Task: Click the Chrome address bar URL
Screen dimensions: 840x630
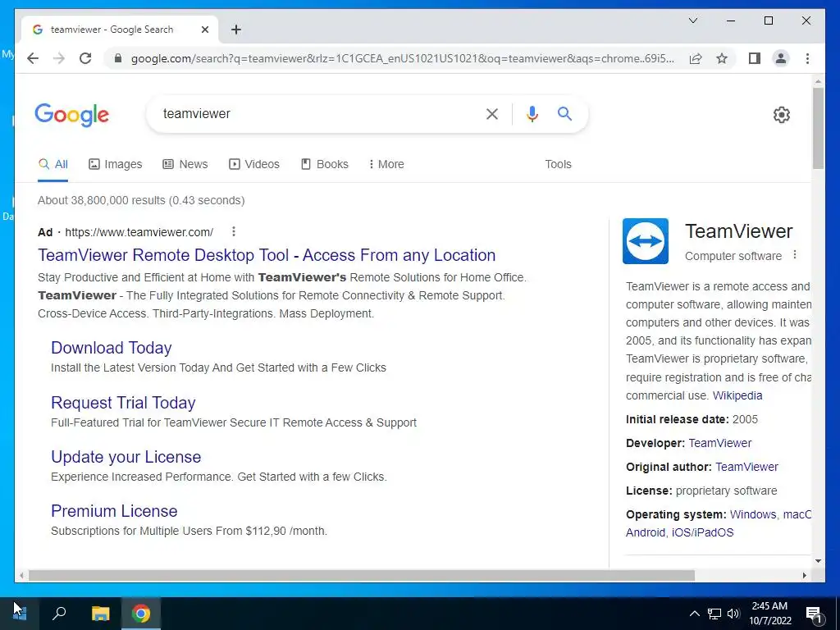Action: (403, 58)
